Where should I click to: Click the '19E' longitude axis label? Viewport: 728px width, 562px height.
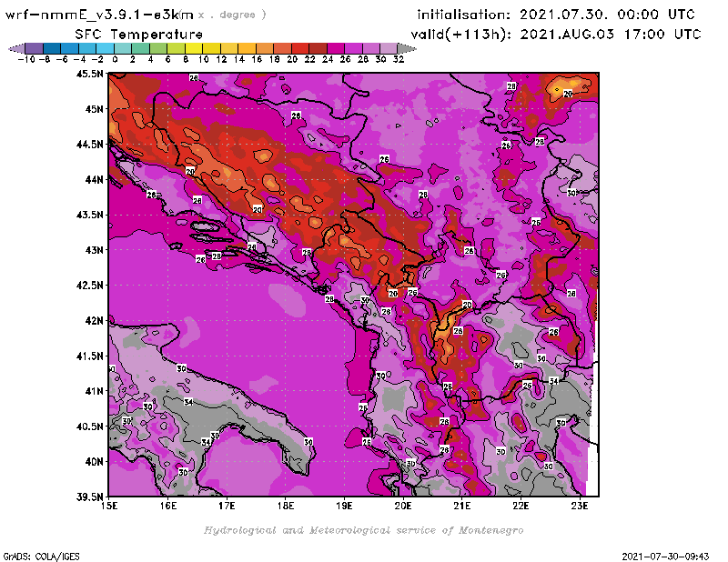(344, 506)
